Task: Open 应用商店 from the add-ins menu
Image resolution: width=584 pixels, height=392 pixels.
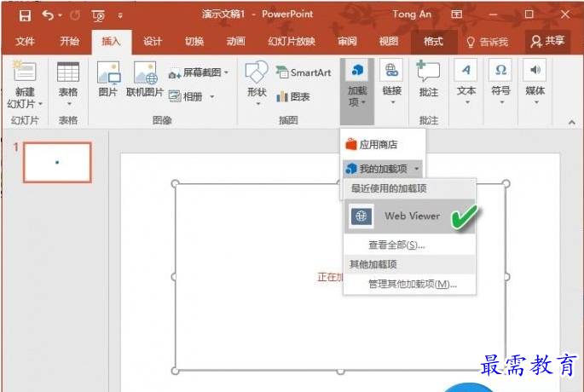Action: 383,144
